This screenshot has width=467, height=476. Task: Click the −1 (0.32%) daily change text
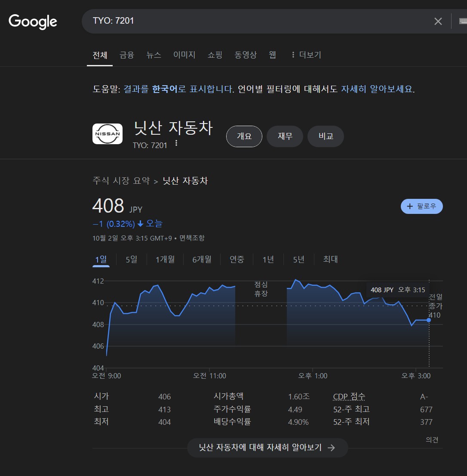click(114, 224)
